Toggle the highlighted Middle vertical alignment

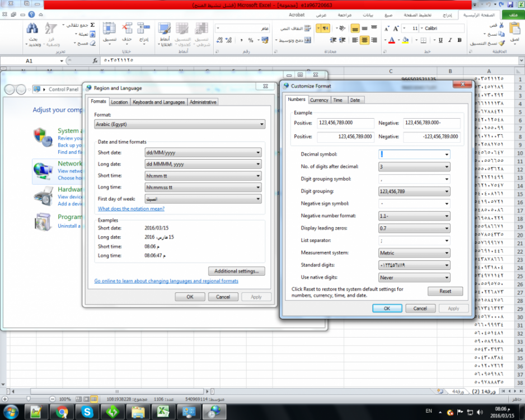355,29
